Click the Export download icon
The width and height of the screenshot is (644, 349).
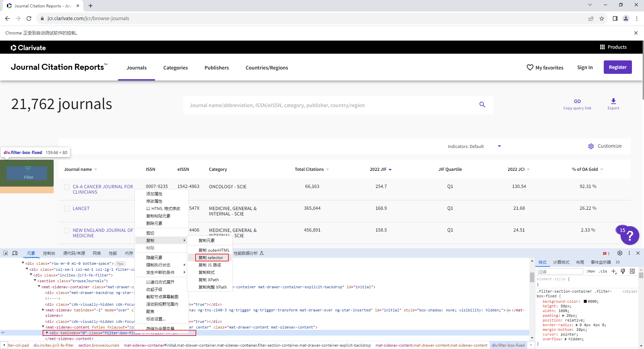coord(613,101)
